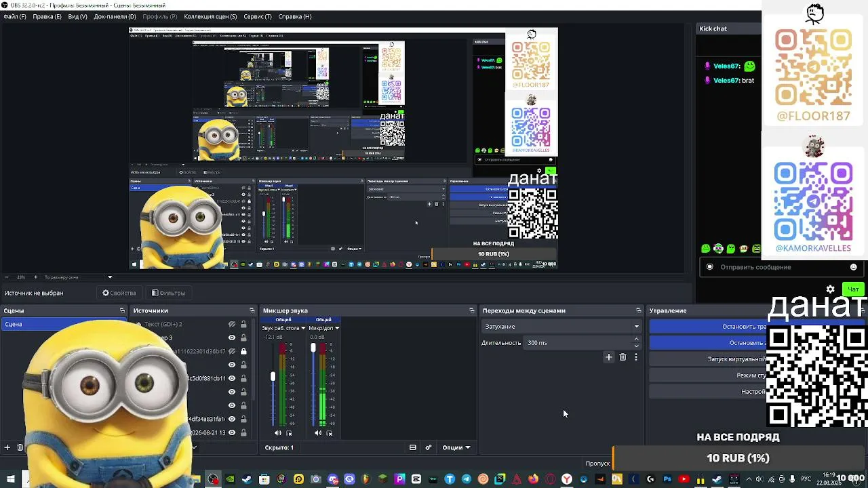The image size is (868, 488).
Task: Mute the Микр/доп channel
Action: tap(319, 432)
